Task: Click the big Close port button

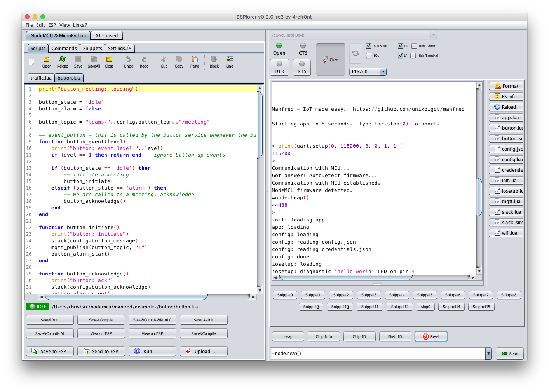Action: pos(331,59)
